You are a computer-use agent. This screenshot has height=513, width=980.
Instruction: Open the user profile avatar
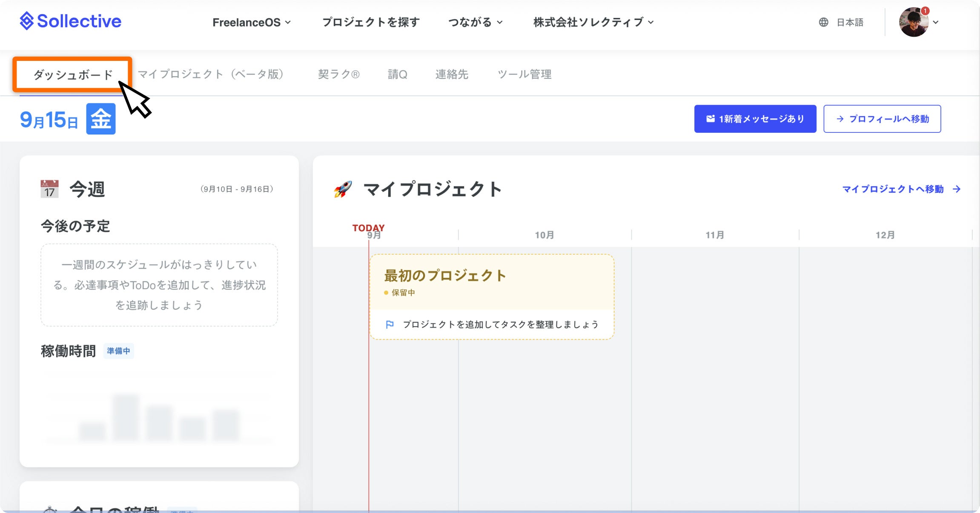(x=913, y=23)
